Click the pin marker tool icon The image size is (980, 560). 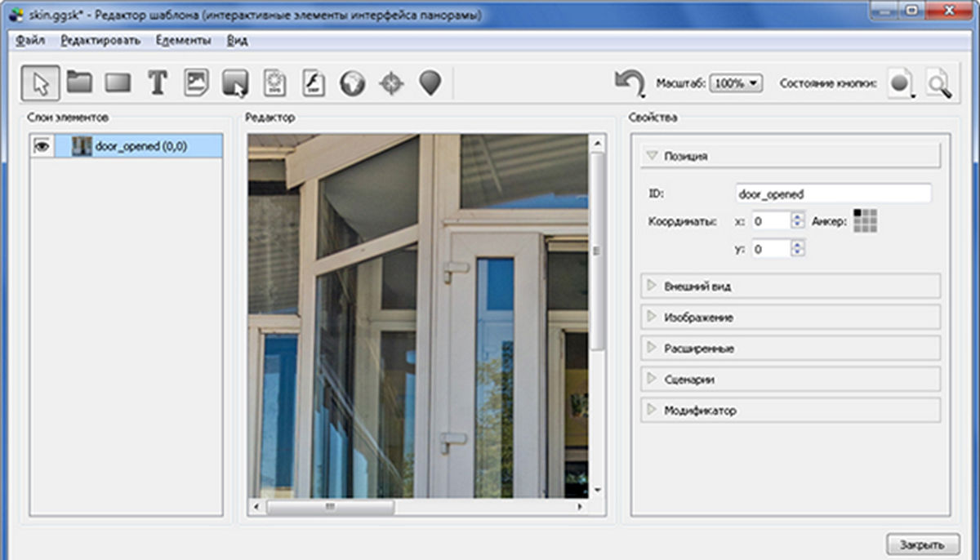click(430, 82)
